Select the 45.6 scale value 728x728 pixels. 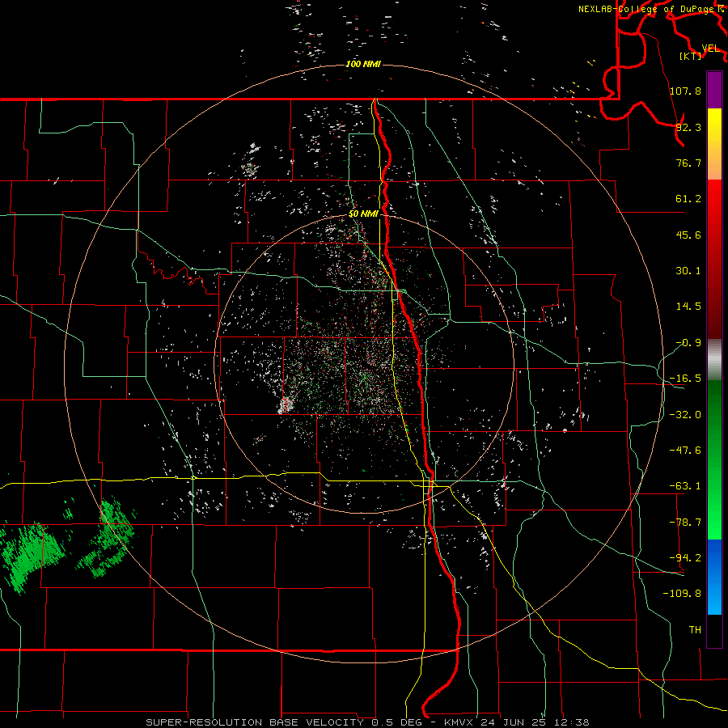[688, 235]
